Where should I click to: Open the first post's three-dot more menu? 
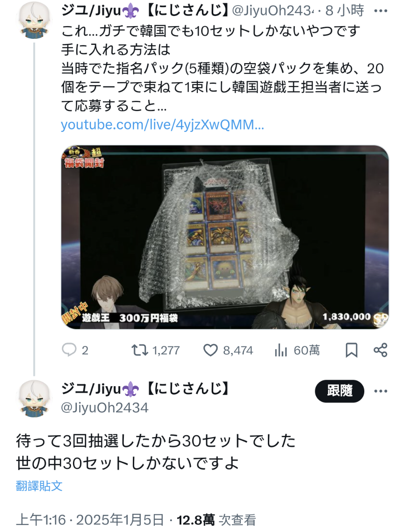point(381,11)
